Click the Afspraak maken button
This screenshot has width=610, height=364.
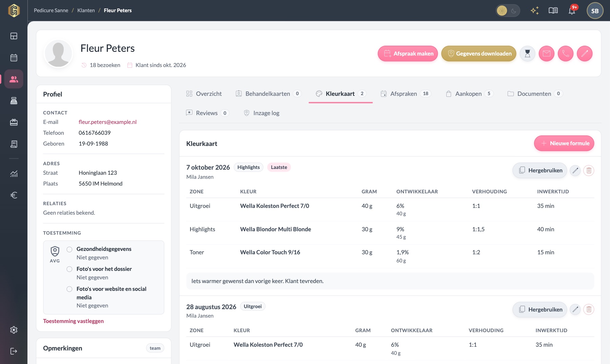click(x=408, y=53)
